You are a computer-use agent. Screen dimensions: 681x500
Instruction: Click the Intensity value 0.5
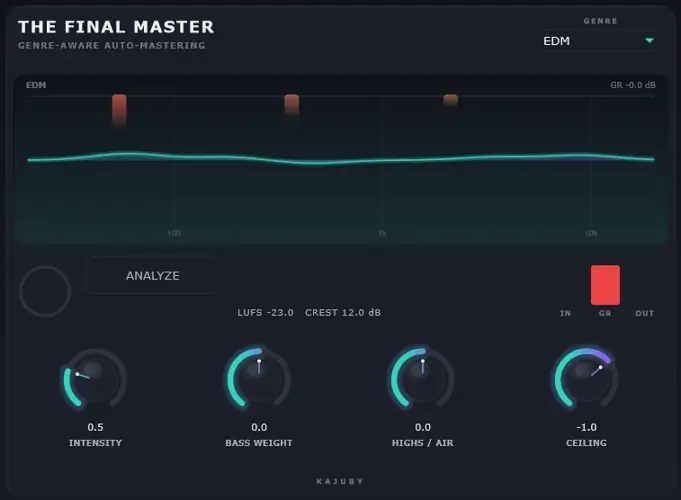(x=95, y=427)
